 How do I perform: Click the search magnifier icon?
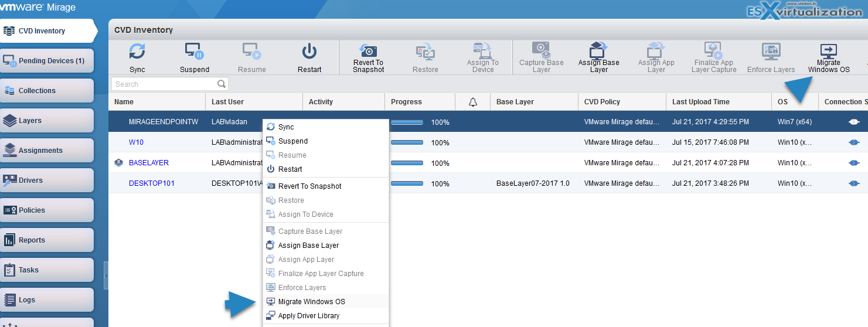pyautogui.click(x=222, y=84)
